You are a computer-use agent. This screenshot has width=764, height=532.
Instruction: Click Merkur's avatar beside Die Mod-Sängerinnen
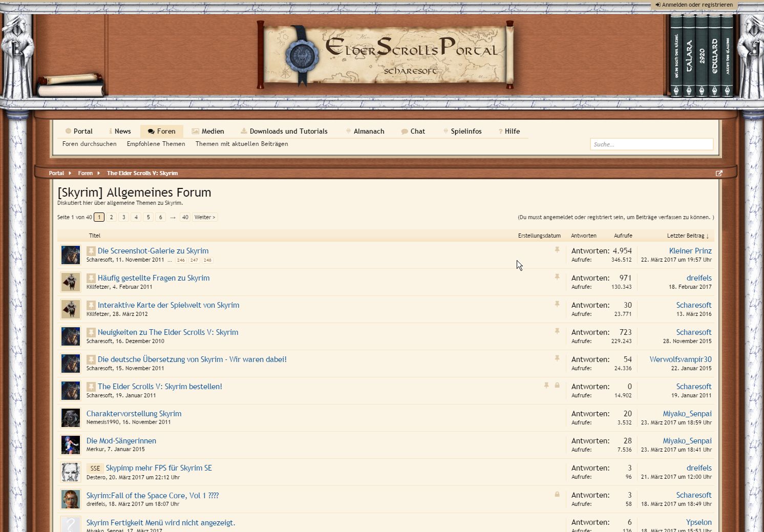(x=71, y=445)
